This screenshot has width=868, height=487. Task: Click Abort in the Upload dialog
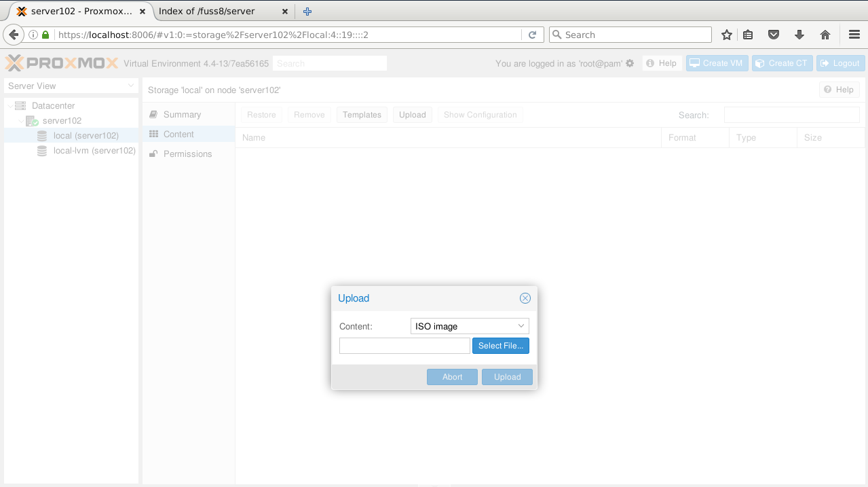coord(452,377)
